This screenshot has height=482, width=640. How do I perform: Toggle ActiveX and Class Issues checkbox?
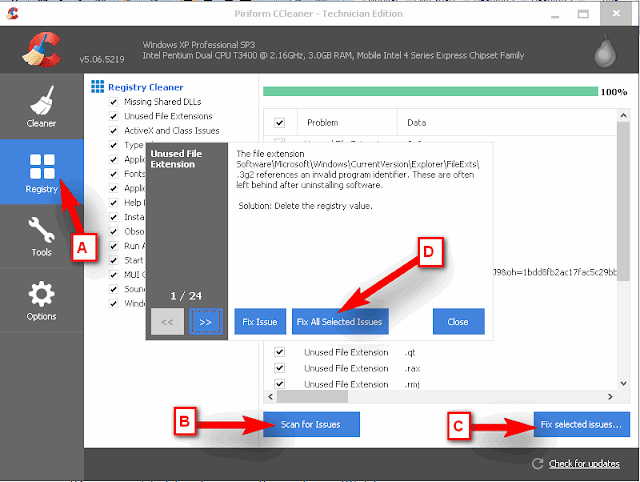[x=113, y=131]
